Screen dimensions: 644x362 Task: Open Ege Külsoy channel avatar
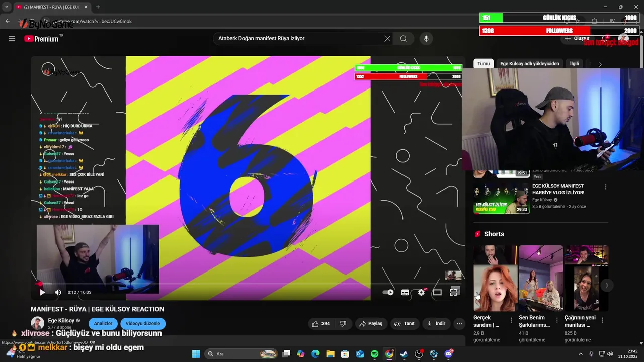37,323
